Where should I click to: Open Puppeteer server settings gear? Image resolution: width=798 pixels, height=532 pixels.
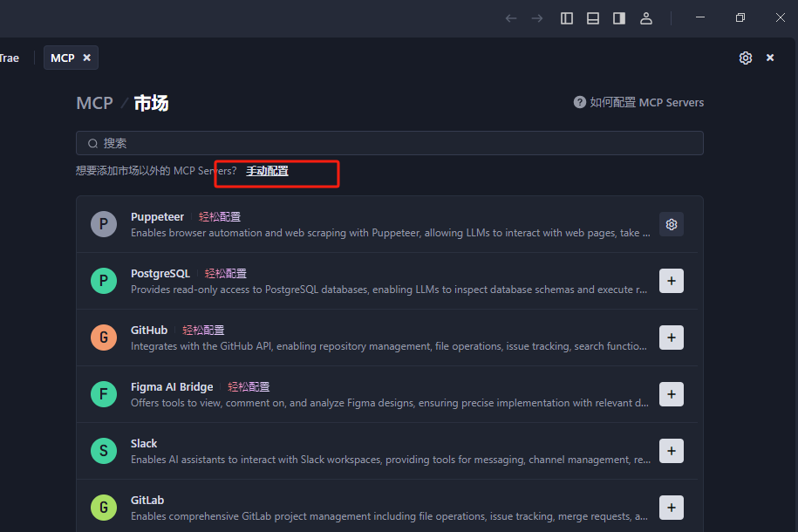coord(671,224)
